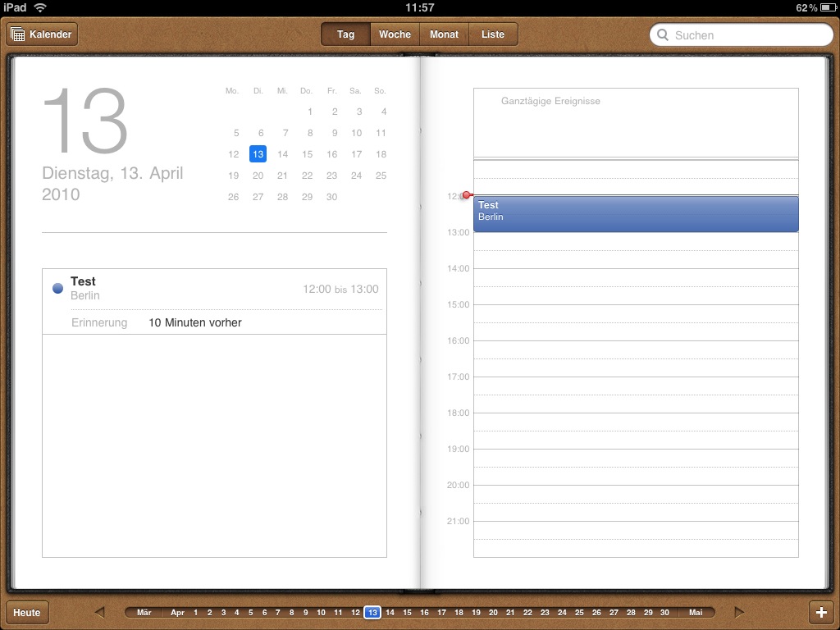This screenshot has width=840, height=630.
Task: Select April 20 in the mini month calendar
Action: coord(258,176)
